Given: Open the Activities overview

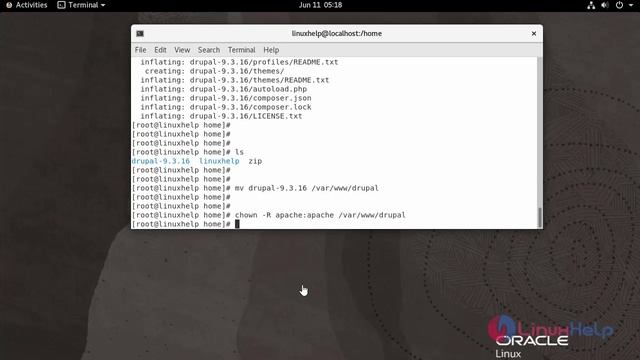Looking at the screenshot, I should pos(27,5).
